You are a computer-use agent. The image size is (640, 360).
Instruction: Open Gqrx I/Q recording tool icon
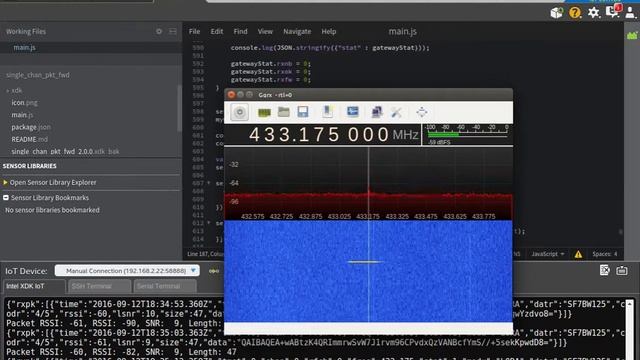coord(328,112)
